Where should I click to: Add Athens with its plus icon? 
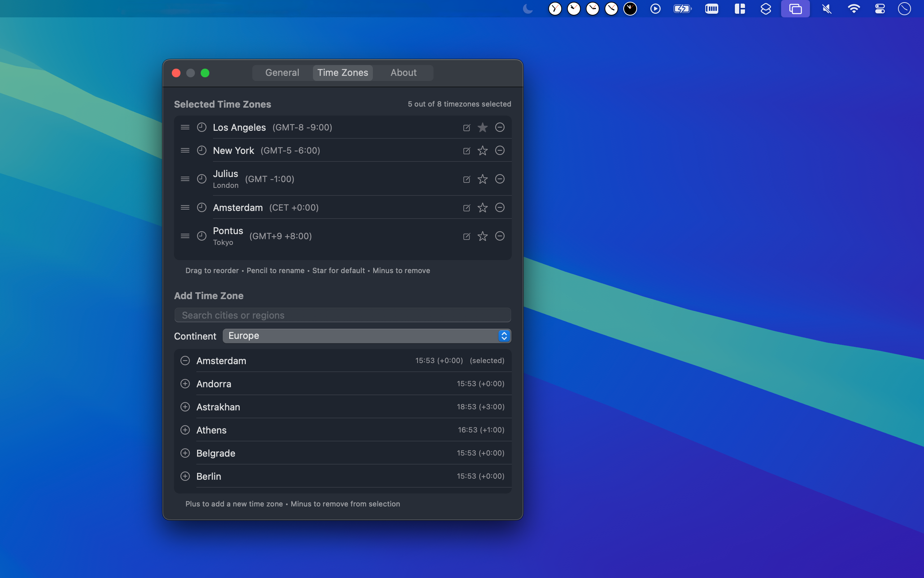point(185,430)
